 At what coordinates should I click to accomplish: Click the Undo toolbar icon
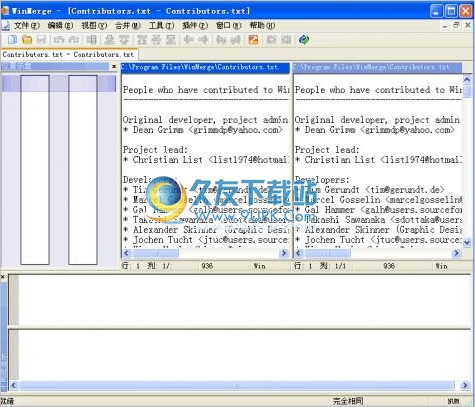tap(59, 40)
